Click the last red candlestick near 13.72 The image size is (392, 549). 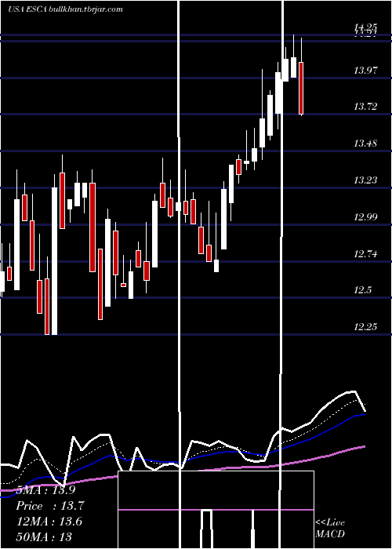click(x=300, y=88)
